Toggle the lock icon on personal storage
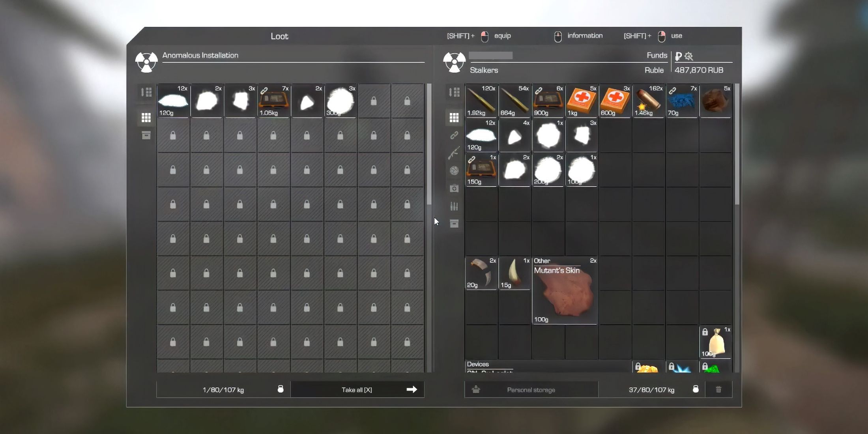Viewport: 868px width, 434px height. tap(695, 390)
